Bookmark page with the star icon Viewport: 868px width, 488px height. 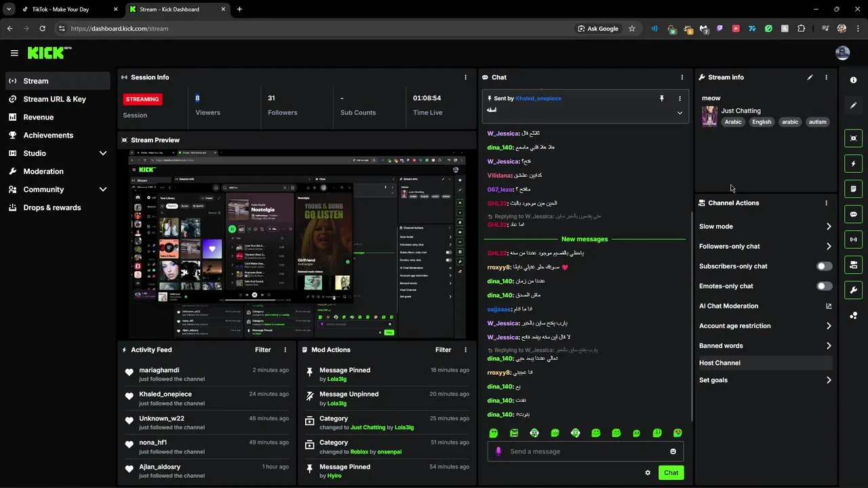point(632,28)
